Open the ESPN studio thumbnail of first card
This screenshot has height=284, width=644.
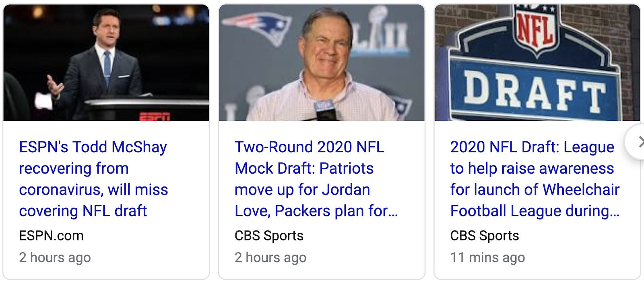coord(106,63)
